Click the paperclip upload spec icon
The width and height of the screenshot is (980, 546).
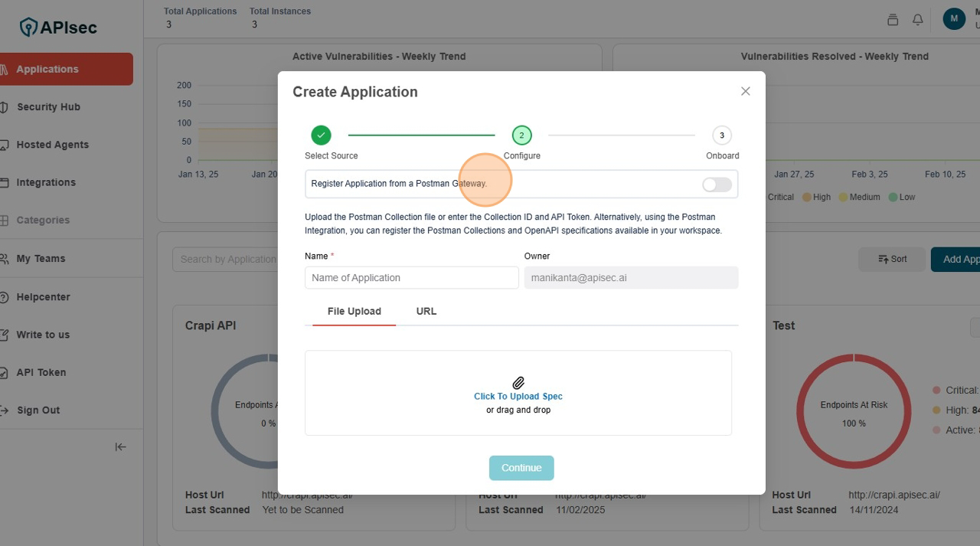[x=518, y=383]
